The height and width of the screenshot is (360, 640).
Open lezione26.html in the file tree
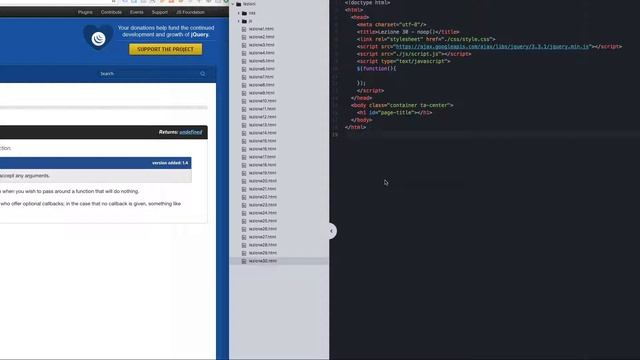262,229
